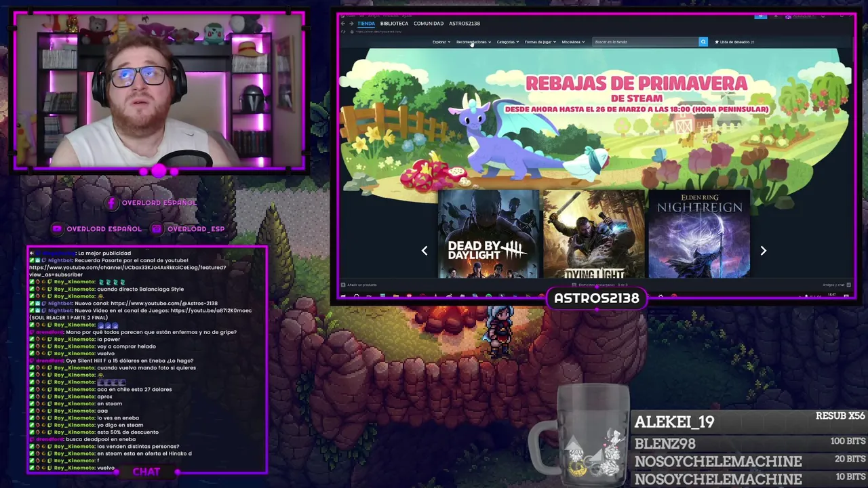This screenshot has height=488, width=868.
Task: Click the Rebajas de Primavera banner title
Action: [636, 83]
